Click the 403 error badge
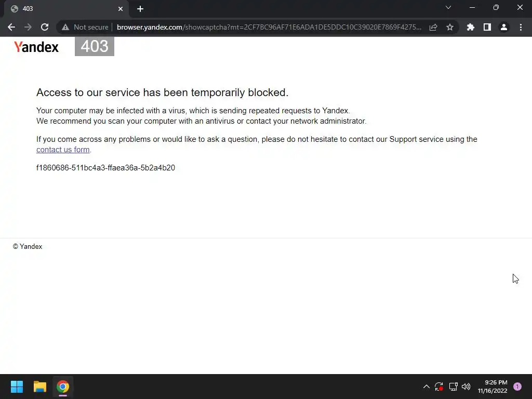Screen dimensions: 532x399 coord(95,46)
